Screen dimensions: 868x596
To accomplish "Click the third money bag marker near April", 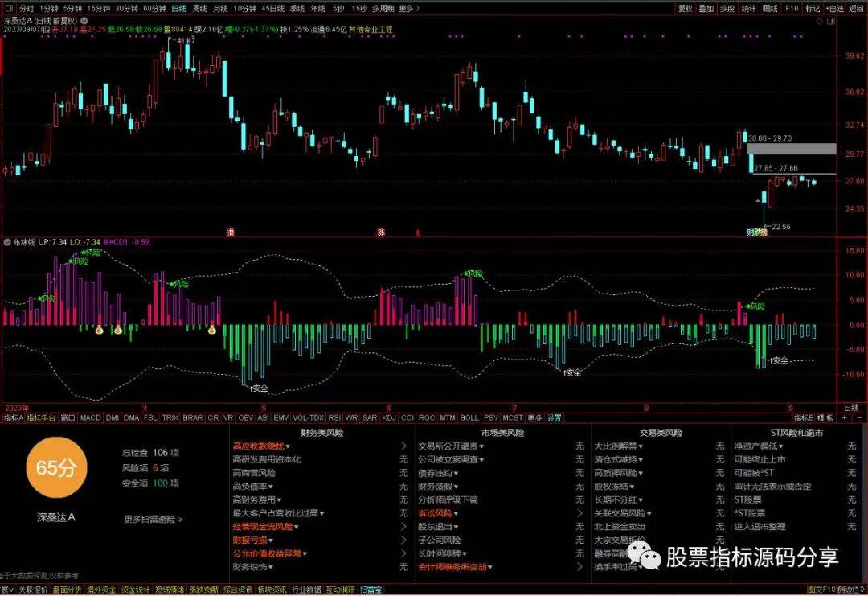I will (211, 330).
